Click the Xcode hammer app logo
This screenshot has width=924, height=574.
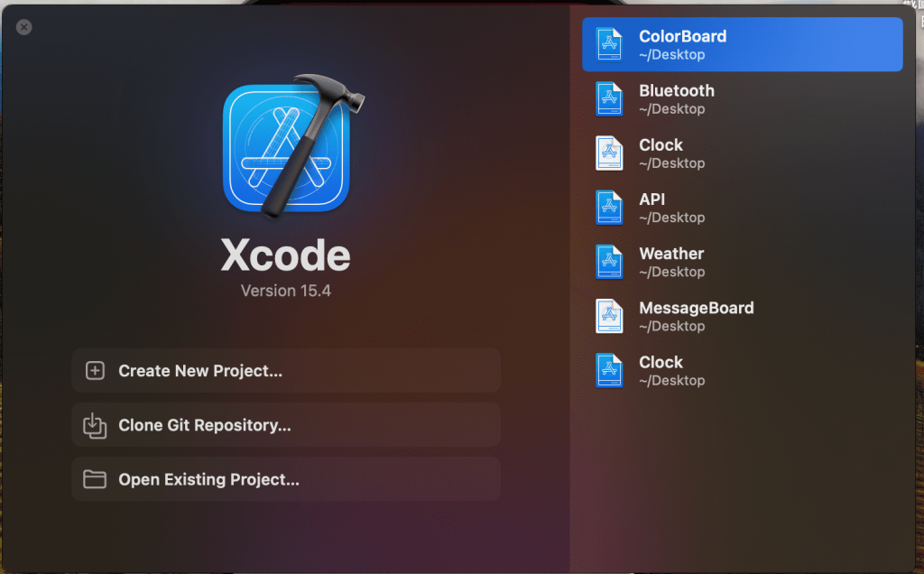click(x=293, y=145)
